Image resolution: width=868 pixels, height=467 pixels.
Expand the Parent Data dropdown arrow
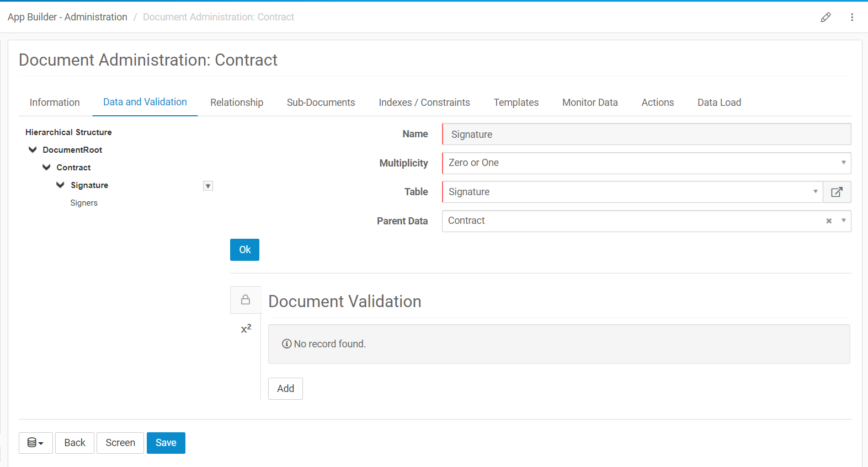[843, 221]
